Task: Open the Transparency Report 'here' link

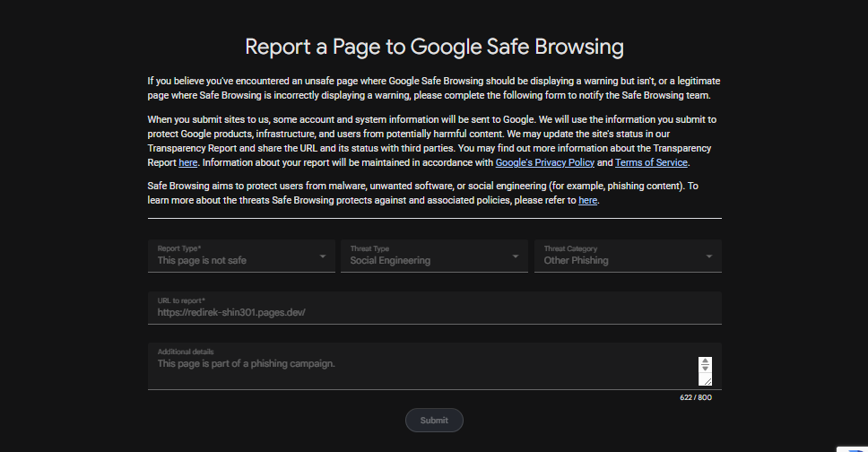Action: 187,162
